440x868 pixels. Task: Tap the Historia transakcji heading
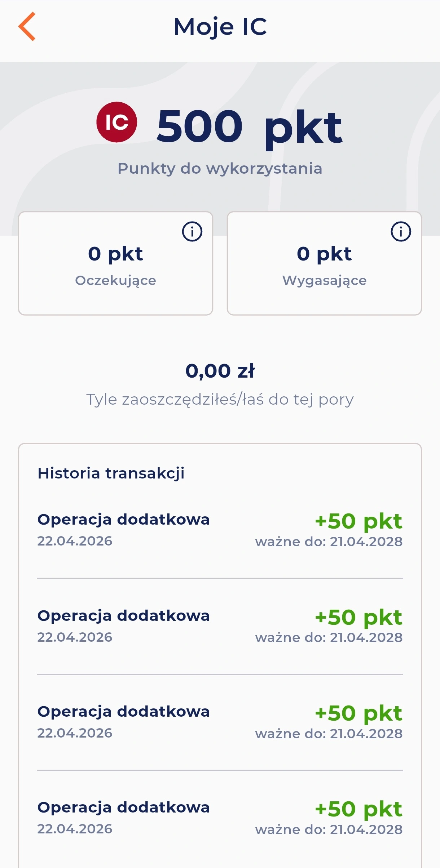click(111, 473)
